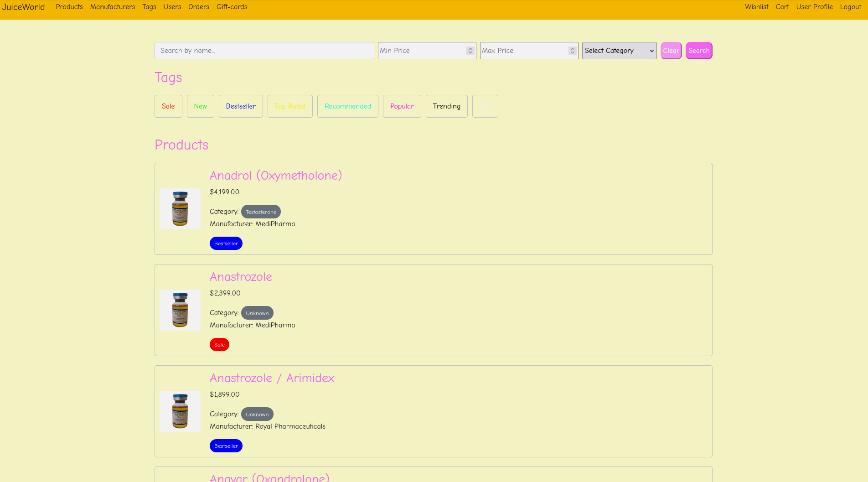868x482 pixels.
Task: Click Manufacturer: Royal Pharmaceuticals text
Action: [x=268, y=426]
